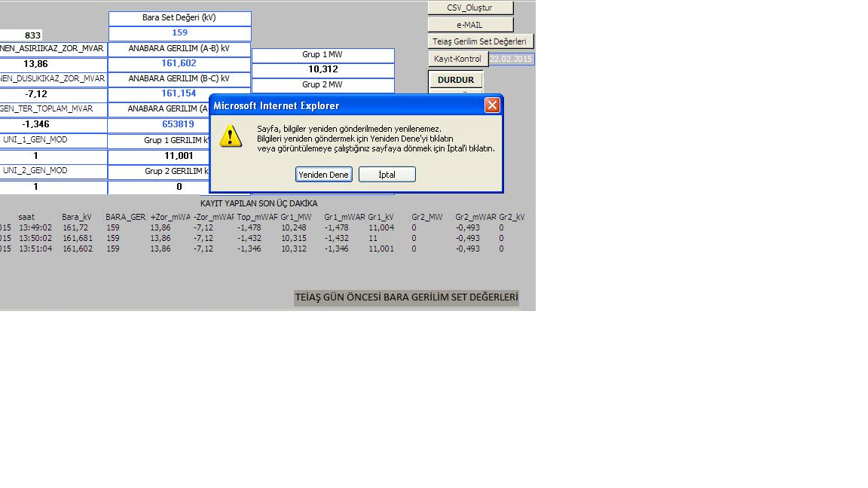Image resolution: width=868 pixels, height=488 pixels.
Task: Click the Kayıt-Kontrol button
Action: [457, 59]
